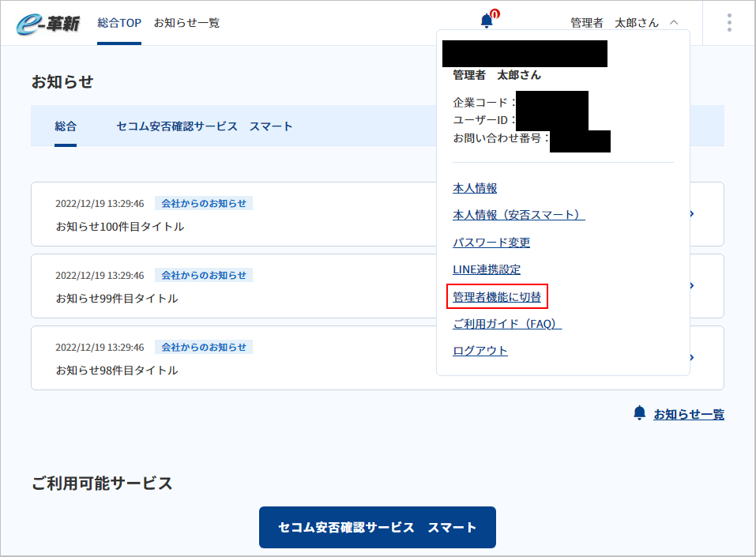Open the 本人情報 link
Viewport: 756px width, 557px height.
point(475,188)
